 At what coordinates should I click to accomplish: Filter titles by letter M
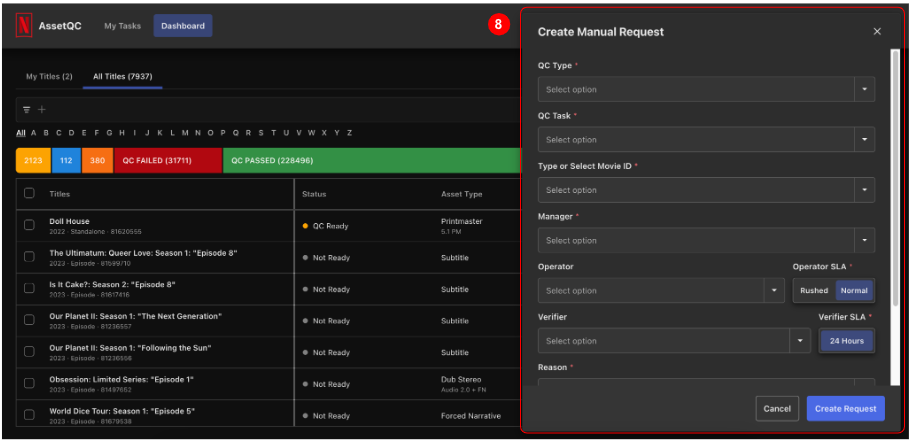(x=185, y=133)
